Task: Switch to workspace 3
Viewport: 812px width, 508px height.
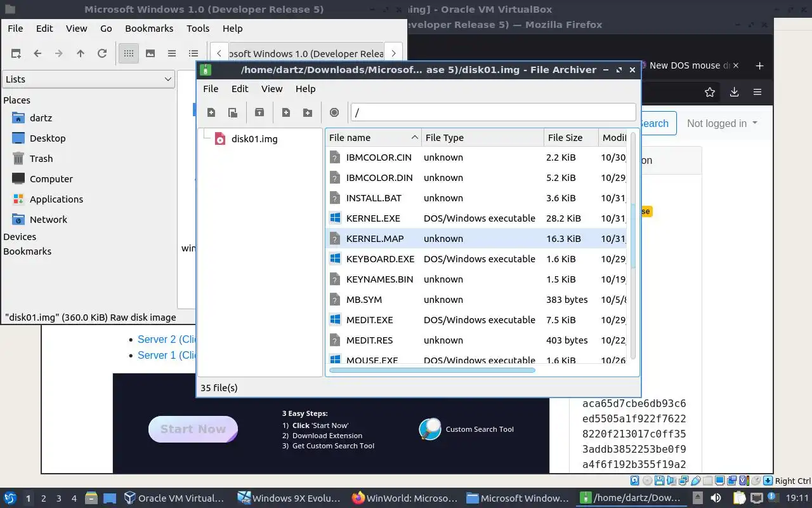Action: coord(59,498)
